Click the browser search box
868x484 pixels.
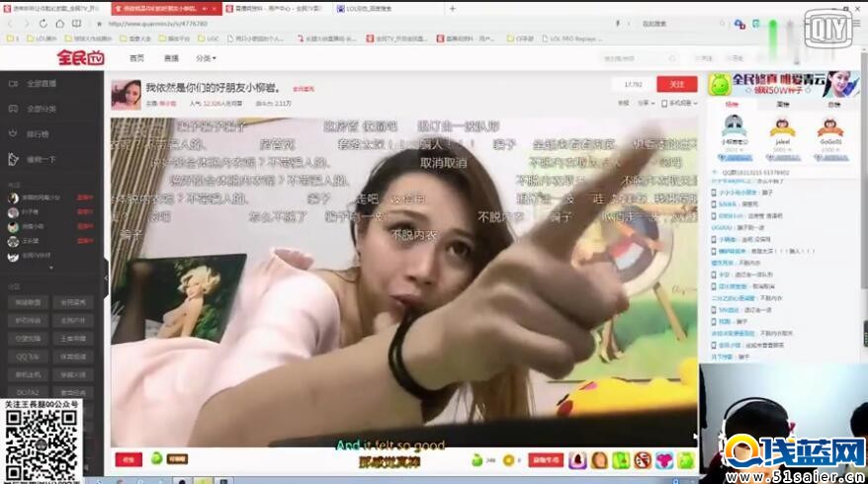(x=681, y=24)
